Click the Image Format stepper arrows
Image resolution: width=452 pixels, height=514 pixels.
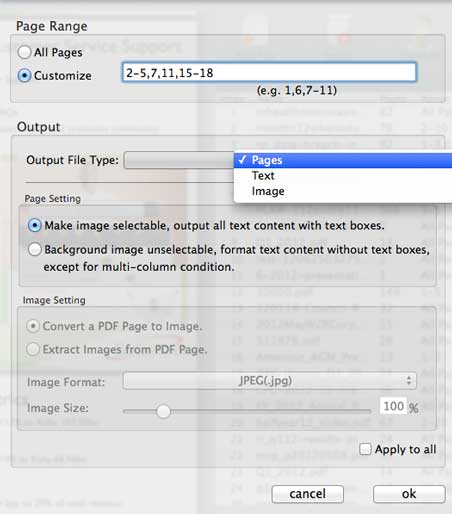click(x=409, y=381)
